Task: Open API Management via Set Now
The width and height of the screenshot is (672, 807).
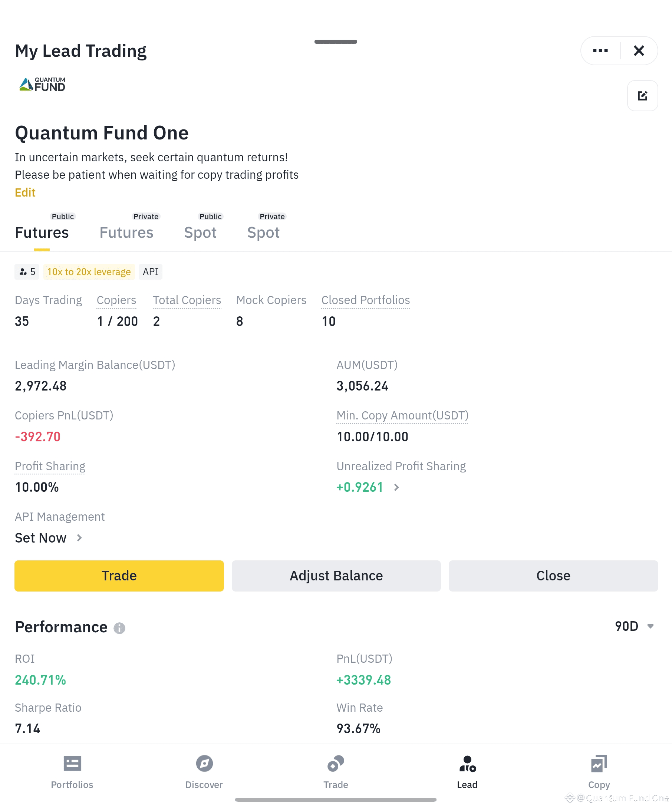Action: [49, 538]
